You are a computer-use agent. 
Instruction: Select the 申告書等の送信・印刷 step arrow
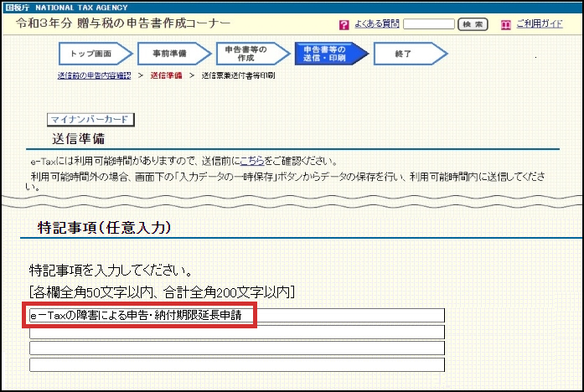pyautogui.click(x=332, y=54)
